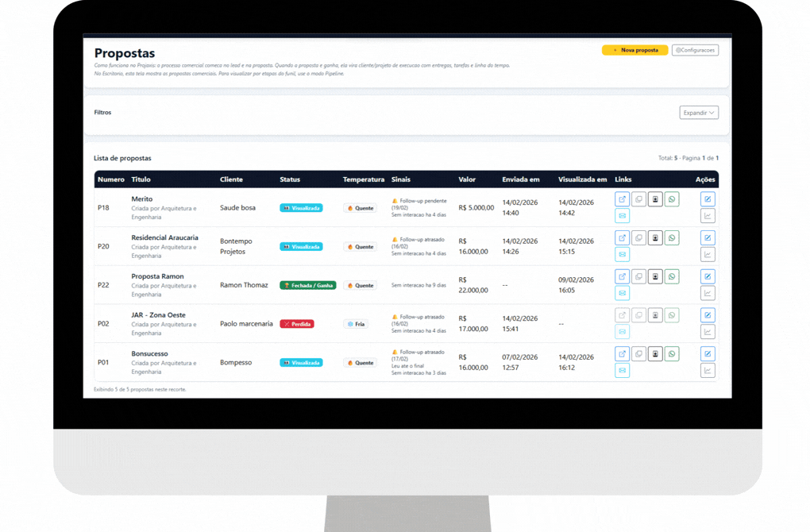810x532 pixels.
Task: Create a Nova proposta
Action: (634, 50)
